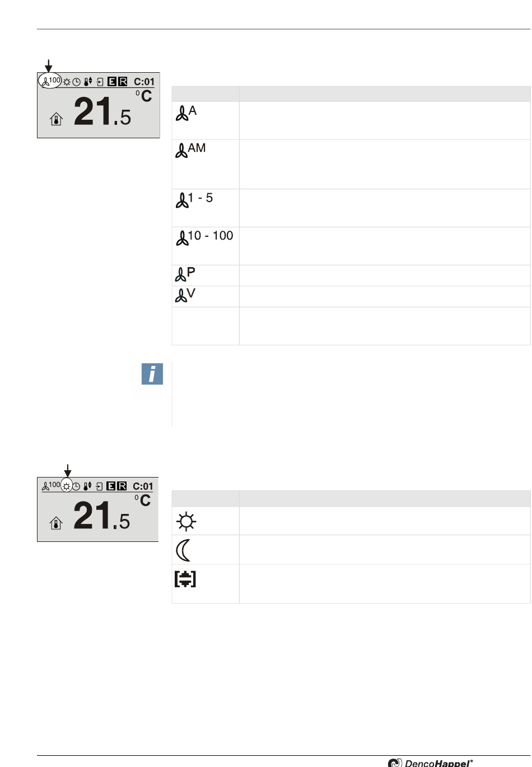
Task: Click house thermometer icon below circled fan
Action: tap(56, 119)
